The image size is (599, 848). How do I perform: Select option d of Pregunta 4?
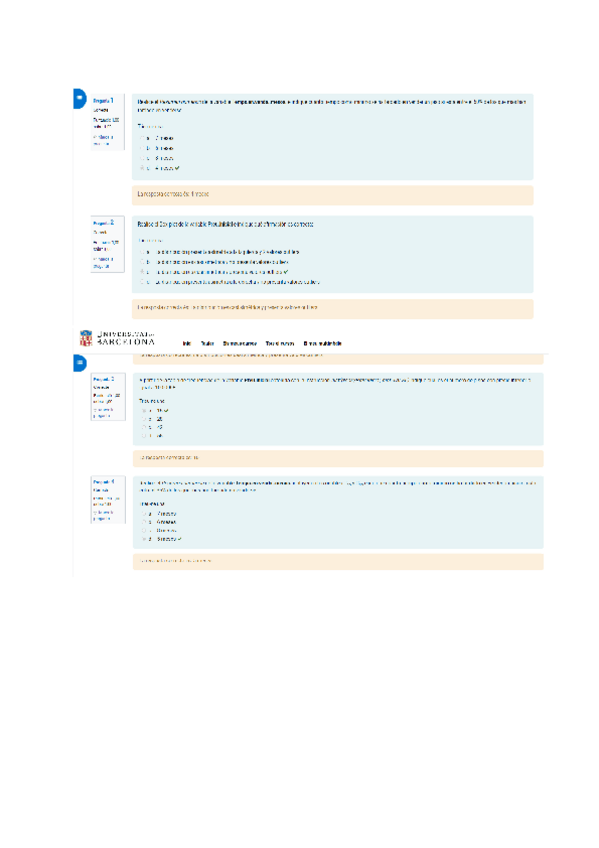[144, 539]
